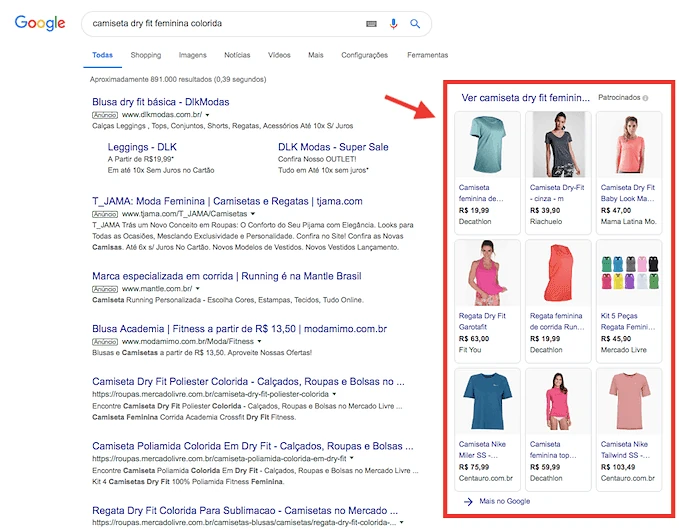Select the Todas tab

(x=102, y=55)
